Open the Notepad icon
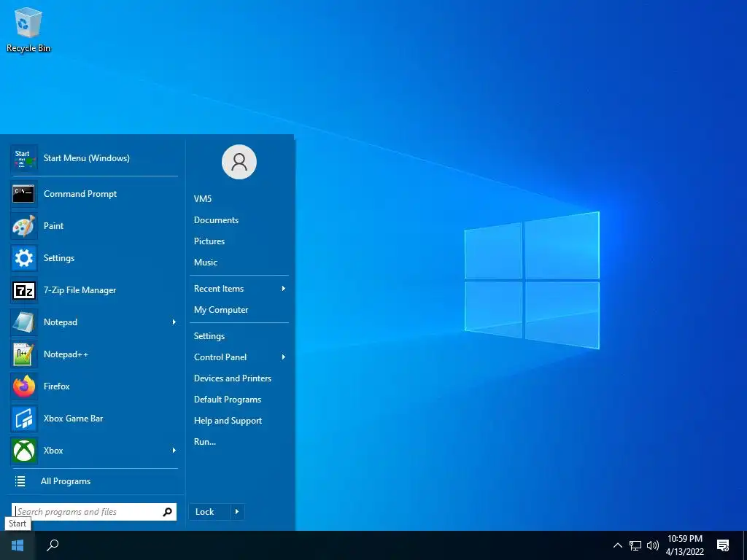747x560 pixels. click(x=24, y=322)
